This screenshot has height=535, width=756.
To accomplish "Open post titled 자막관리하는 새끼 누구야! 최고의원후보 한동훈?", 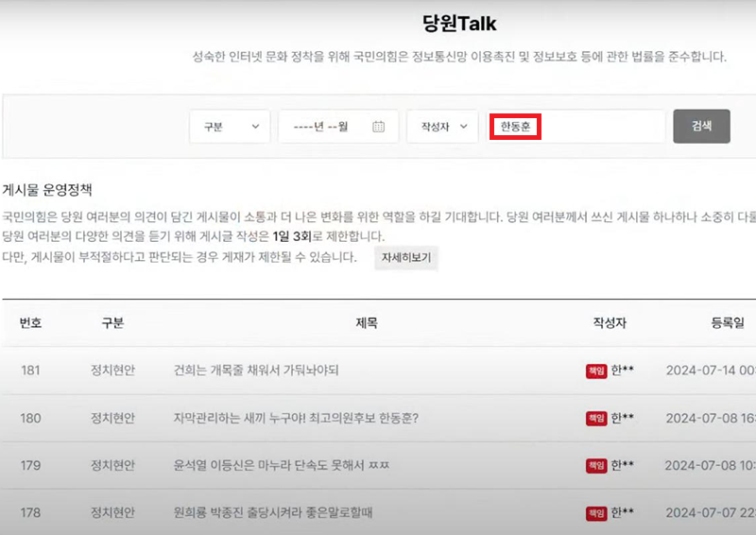I will 296,418.
